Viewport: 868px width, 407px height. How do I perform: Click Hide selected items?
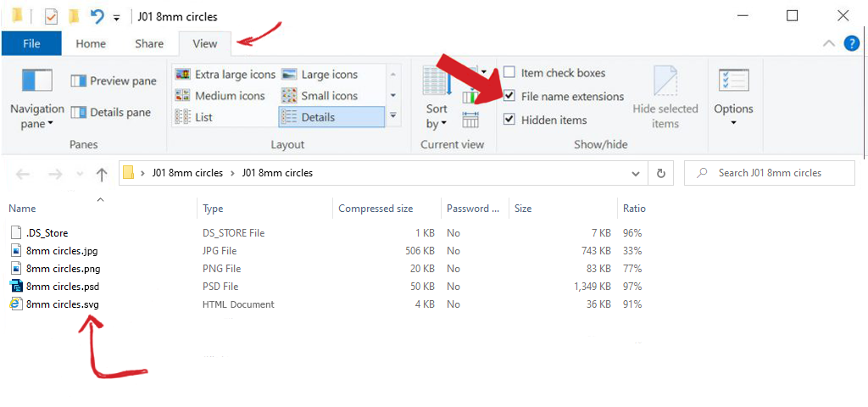tap(665, 98)
